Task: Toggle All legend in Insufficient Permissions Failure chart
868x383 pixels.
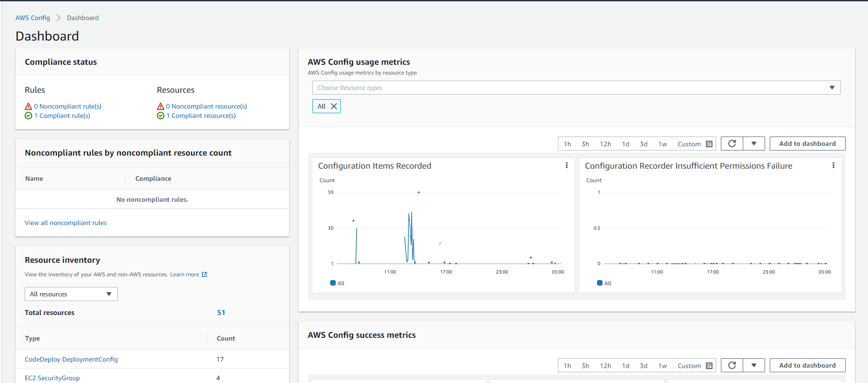Action: [x=604, y=283]
